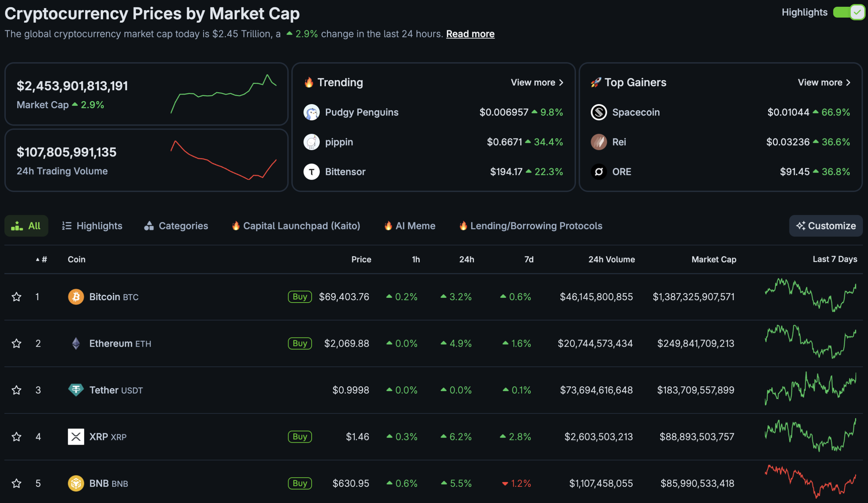Click the $107,805,991,135 trading volume value
Image resolution: width=868 pixels, height=503 pixels.
tap(66, 152)
